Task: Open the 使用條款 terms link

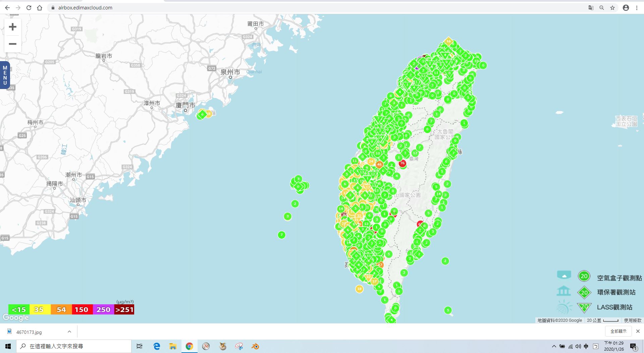Action: [633, 320]
